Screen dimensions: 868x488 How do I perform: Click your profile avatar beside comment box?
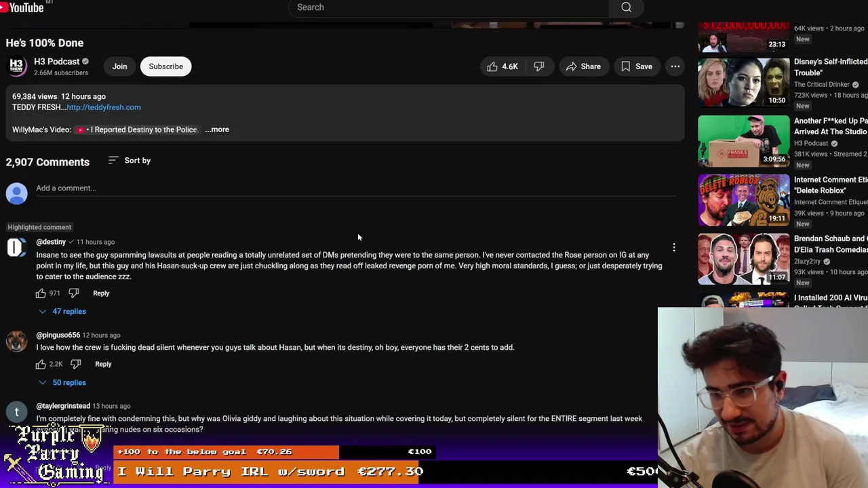17,194
